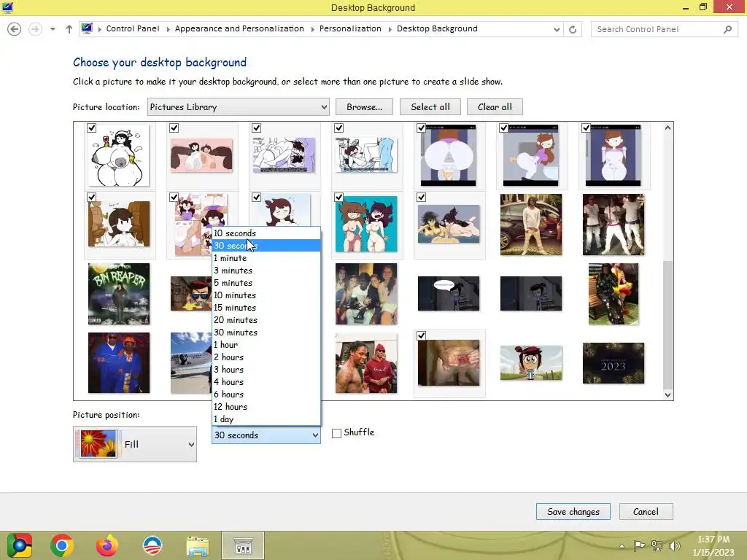
Task: Select 10 seconds from the list
Action: coord(266,233)
